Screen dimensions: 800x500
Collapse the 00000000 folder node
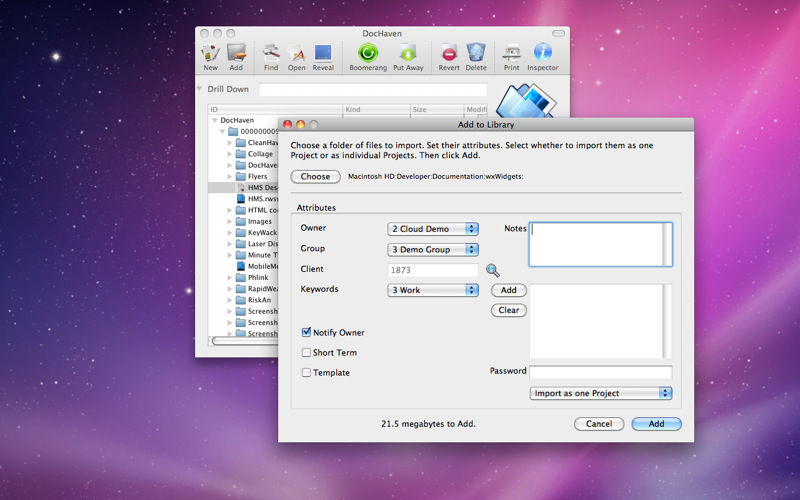click(222, 131)
